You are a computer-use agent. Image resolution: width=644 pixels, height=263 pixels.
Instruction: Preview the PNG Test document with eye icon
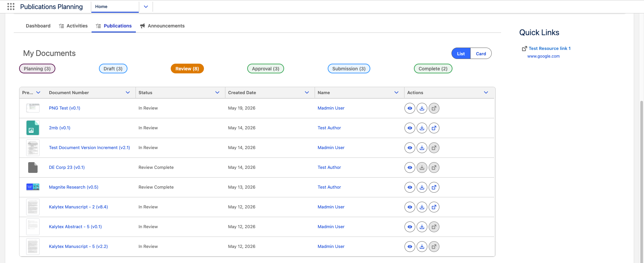click(410, 108)
